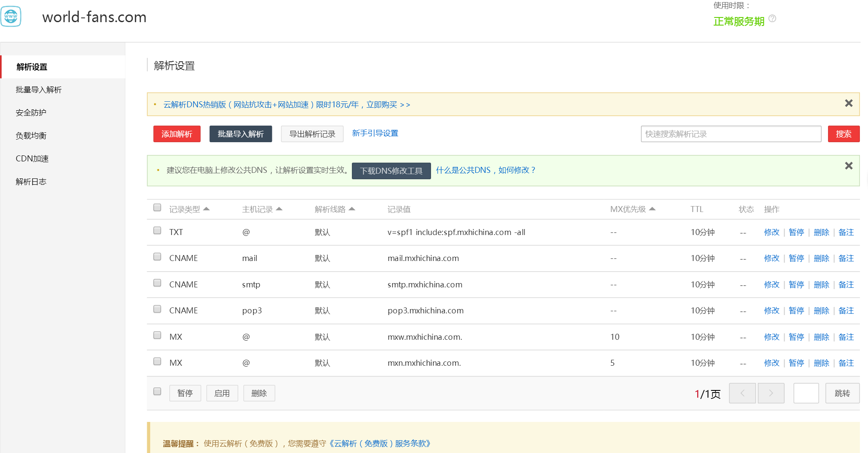This screenshot has height=453, width=868.
Task: Click the 跳转 button
Action: [842, 393]
